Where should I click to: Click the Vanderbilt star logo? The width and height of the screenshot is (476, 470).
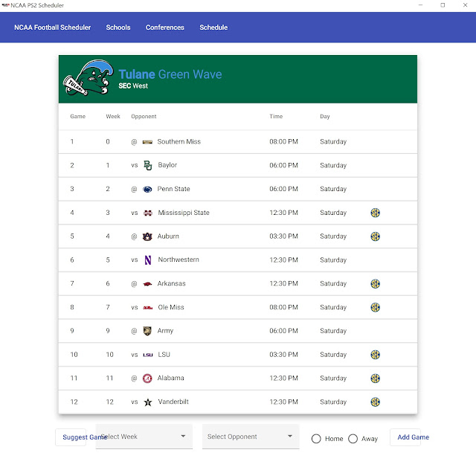coord(148,402)
